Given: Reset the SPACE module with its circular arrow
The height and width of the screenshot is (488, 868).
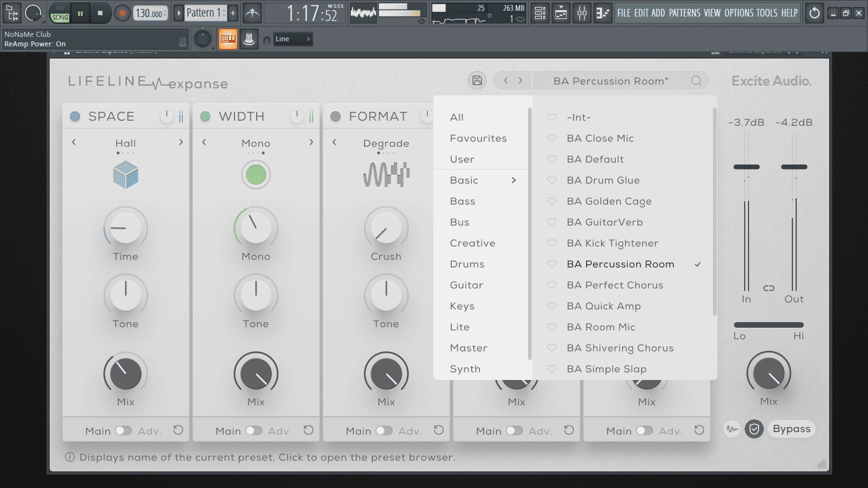Looking at the screenshot, I should point(178,430).
